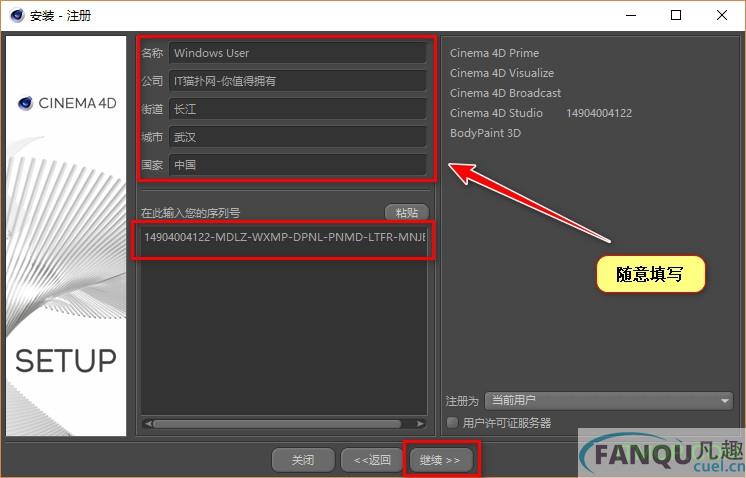The width and height of the screenshot is (746, 478).
Task: Select Cinema 4D Studio in product list
Action: point(496,113)
